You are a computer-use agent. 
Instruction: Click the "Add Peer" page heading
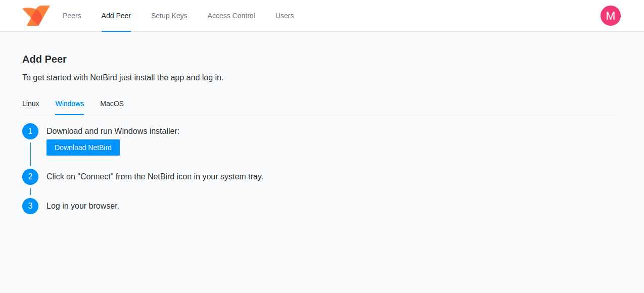(44, 59)
